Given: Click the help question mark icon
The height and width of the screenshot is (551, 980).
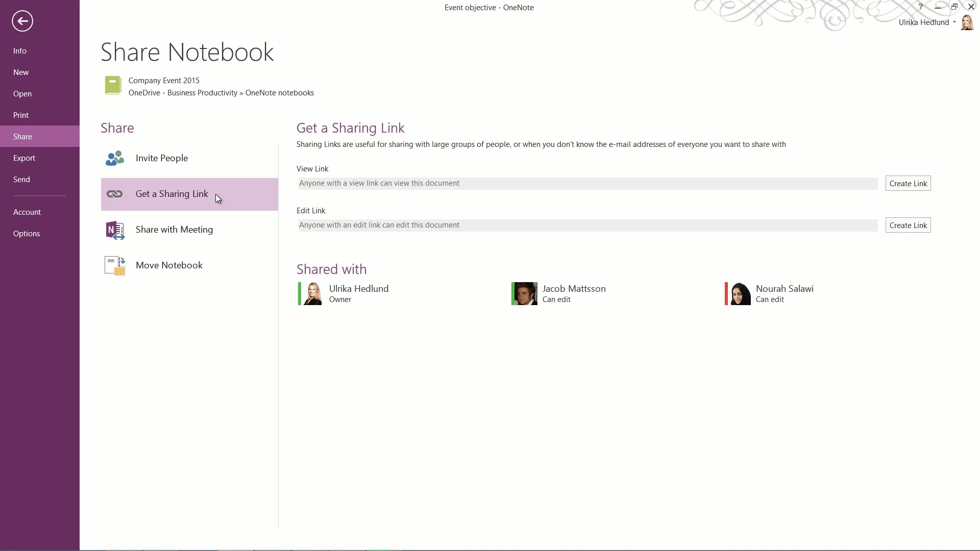Looking at the screenshot, I should click(920, 7).
